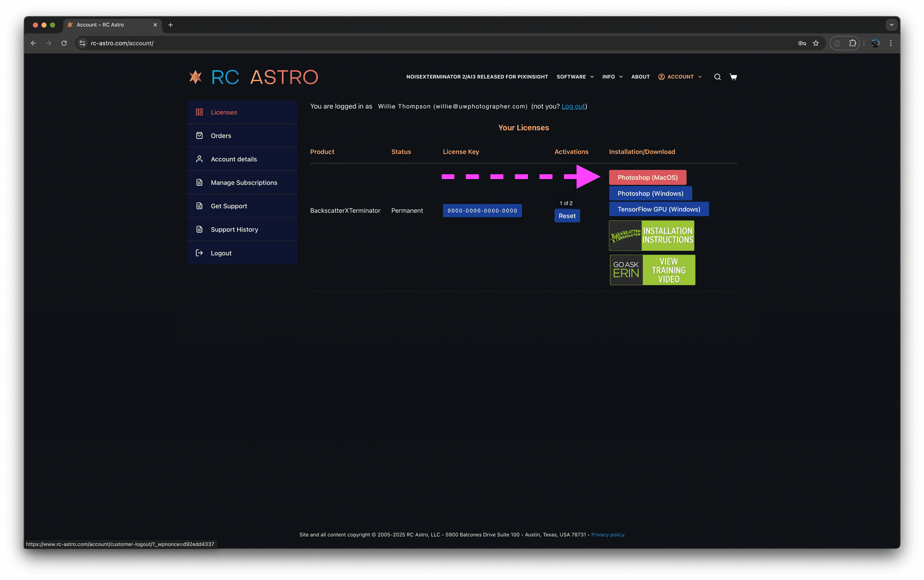Click the user icon beside ACCOUNT menu
The image size is (924, 580).
click(x=661, y=77)
